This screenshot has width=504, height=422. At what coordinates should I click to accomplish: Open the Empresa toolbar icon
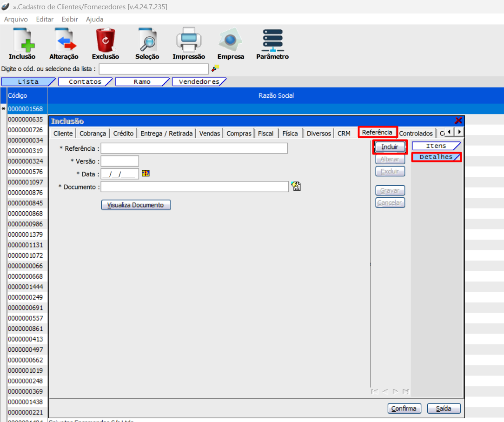(x=231, y=40)
